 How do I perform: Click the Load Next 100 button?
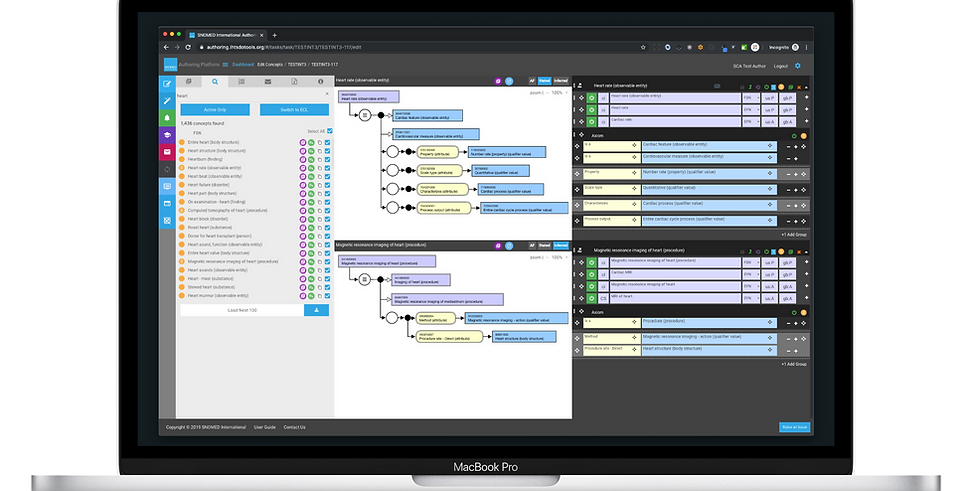(242, 310)
